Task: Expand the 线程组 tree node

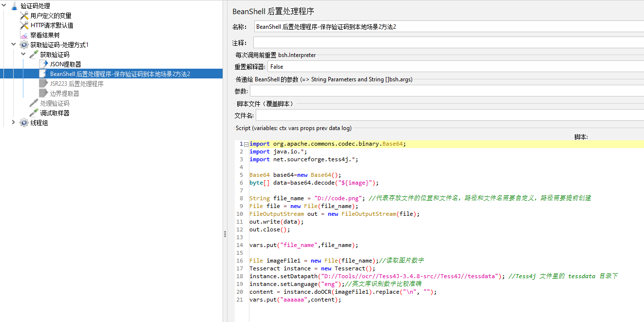Action: tap(14, 123)
